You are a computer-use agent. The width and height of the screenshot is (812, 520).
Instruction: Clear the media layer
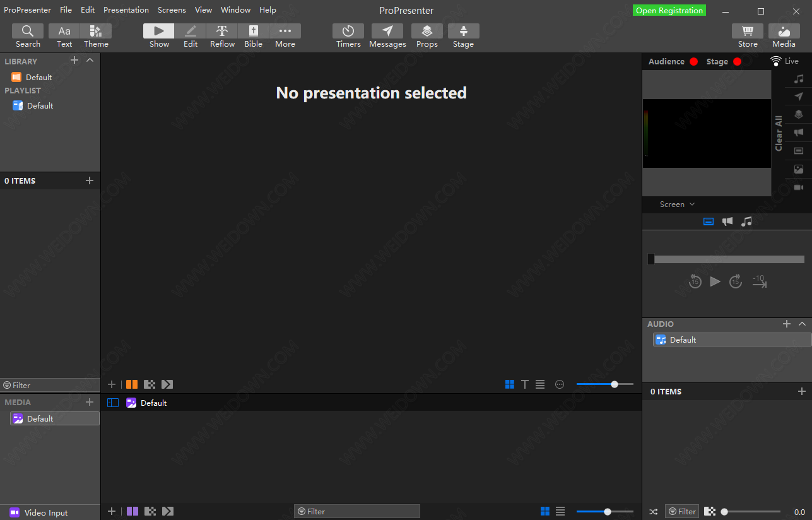(799, 169)
